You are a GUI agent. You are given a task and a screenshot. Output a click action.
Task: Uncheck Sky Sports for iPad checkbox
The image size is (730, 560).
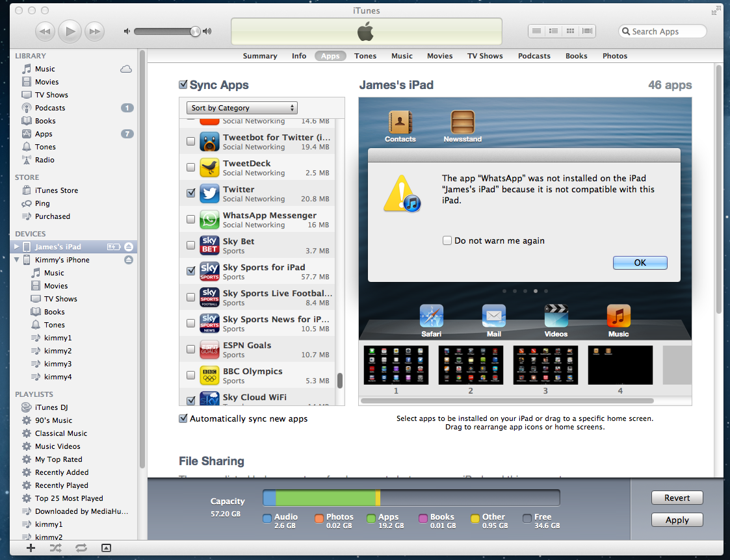(x=191, y=271)
